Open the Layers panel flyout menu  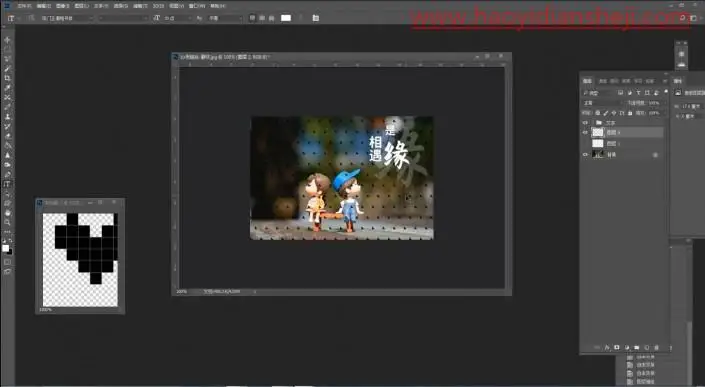click(x=665, y=81)
